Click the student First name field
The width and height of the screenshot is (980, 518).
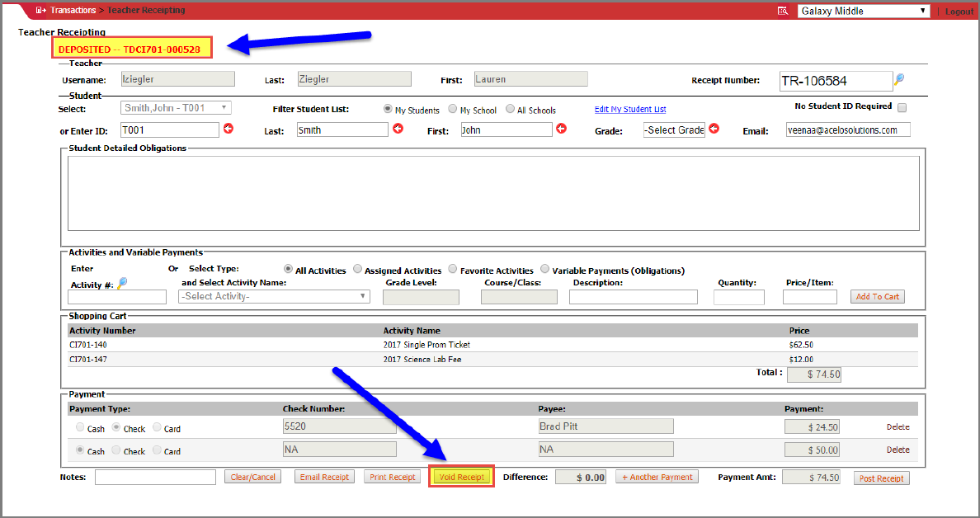pos(506,130)
